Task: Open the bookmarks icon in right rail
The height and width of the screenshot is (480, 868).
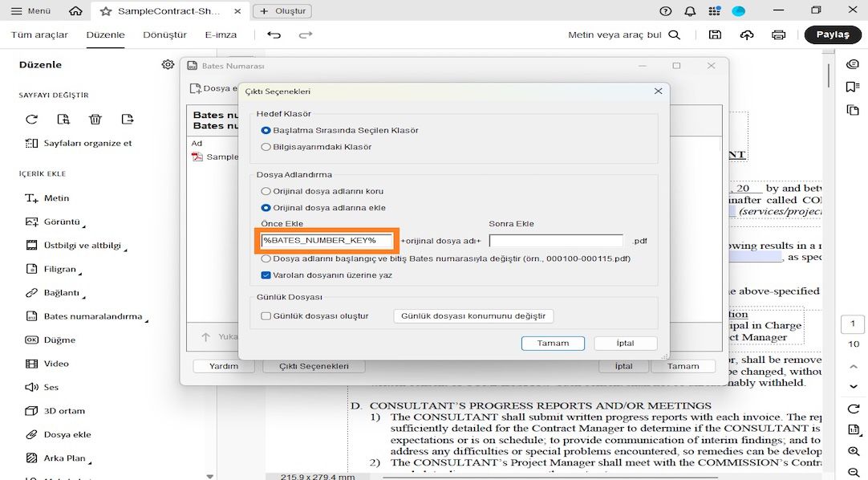Action: click(853, 87)
